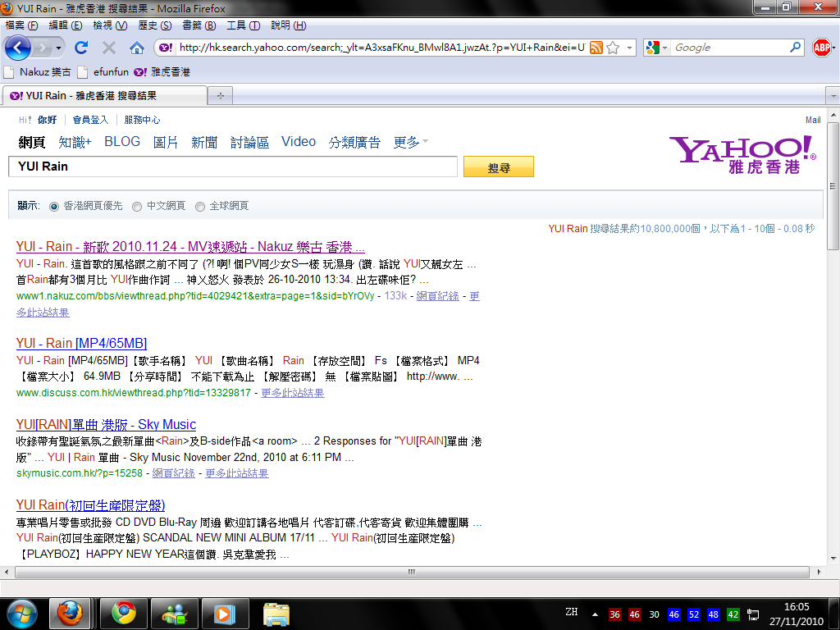Viewport: 840px width, 630px height.
Task: Bookmark this page with the star icon
Action: (613, 48)
